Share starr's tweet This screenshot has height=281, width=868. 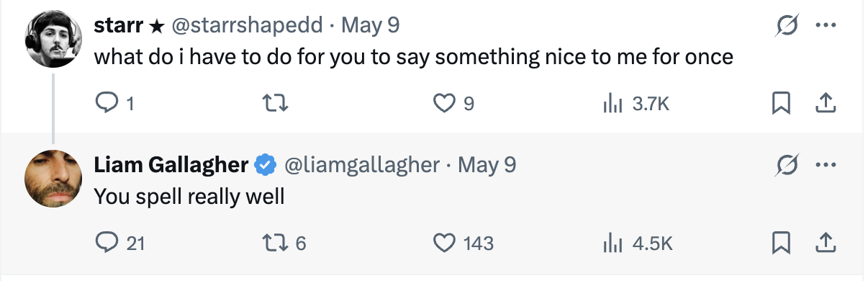tap(826, 104)
